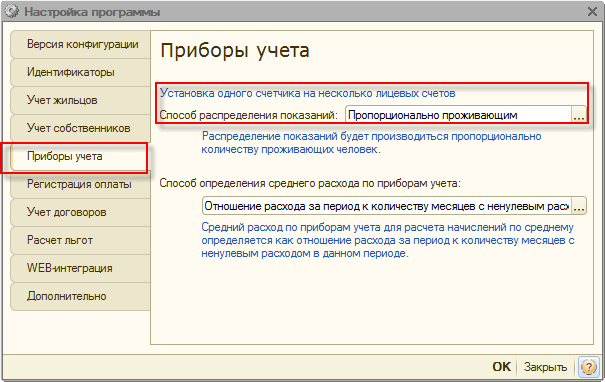Open selection for Способ распределения показаний
This screenshot has width=605, height=382.
[x=578, y=115]
